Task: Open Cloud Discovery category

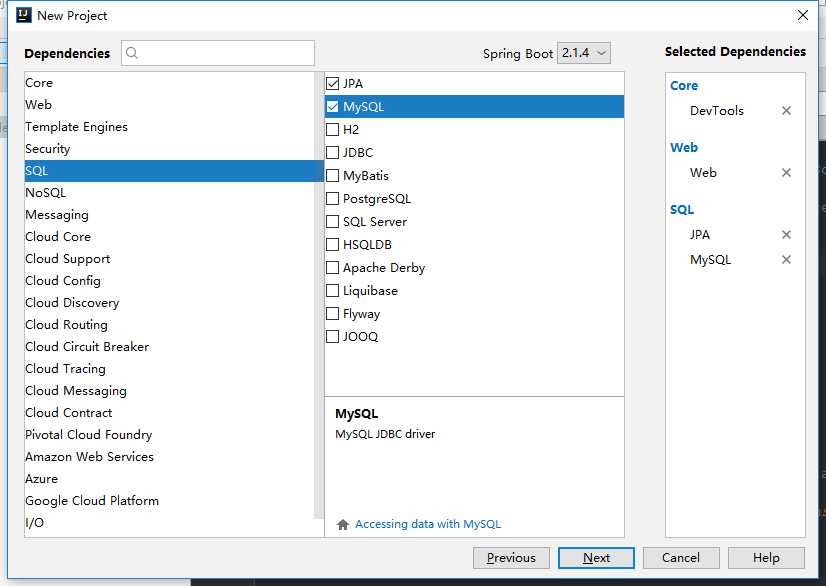Action: 170,303
